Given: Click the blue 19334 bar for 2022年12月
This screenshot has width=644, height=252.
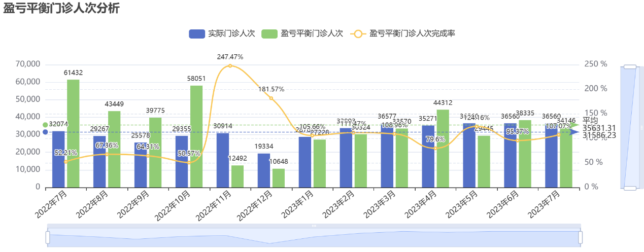Looking at the screenshot, I should coord(264,170).
